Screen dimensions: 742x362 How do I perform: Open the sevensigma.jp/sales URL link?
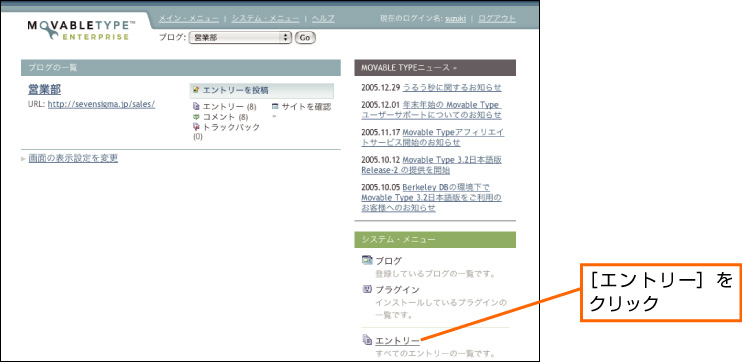click(101, 104)
